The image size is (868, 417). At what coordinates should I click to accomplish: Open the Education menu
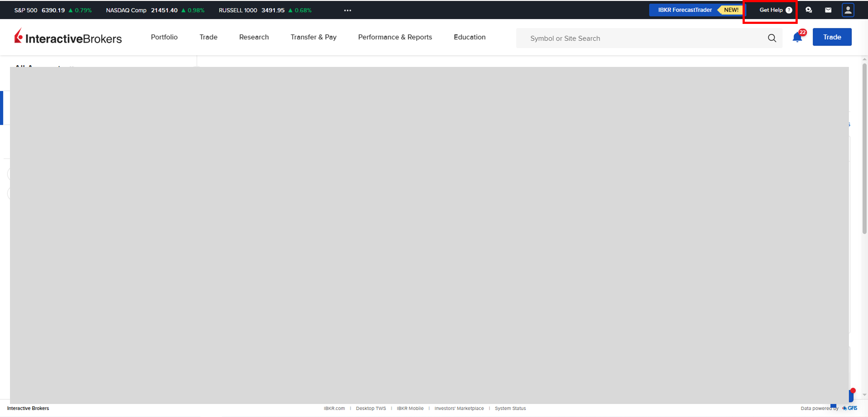(470, 37)
